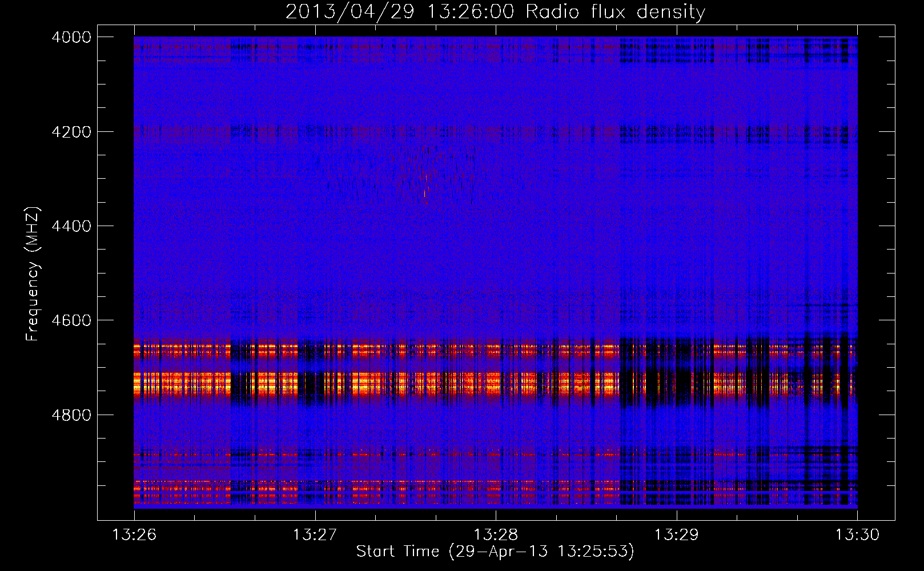This screenshot has height=571, width=924.
Task: Select the 4400 frequency tick label
Action: click(71, 226)
